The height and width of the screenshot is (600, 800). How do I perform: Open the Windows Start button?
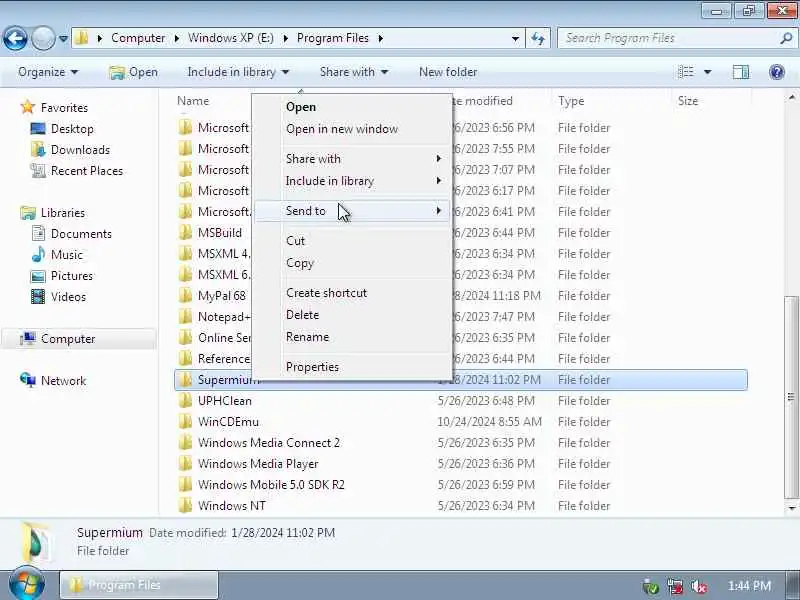(x=27, y=585)
